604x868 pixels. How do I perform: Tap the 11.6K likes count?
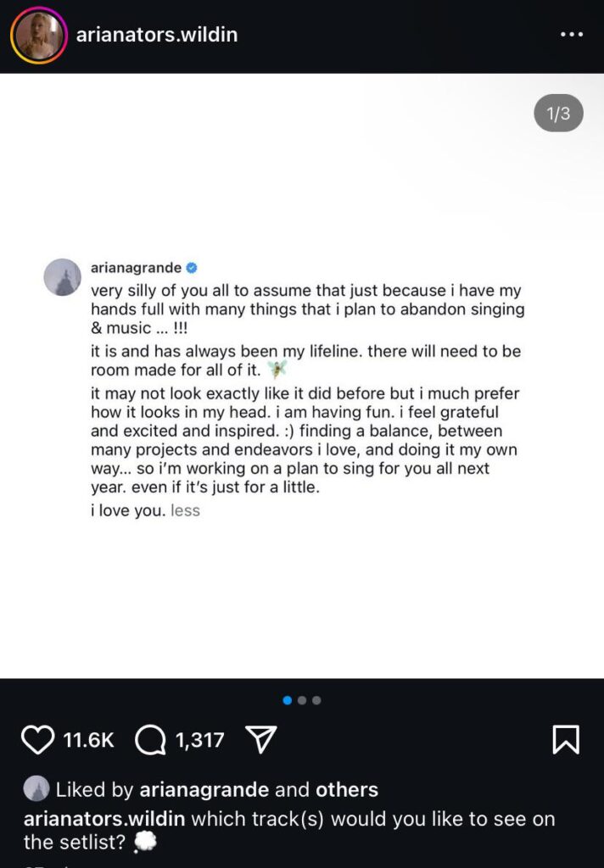88,740
